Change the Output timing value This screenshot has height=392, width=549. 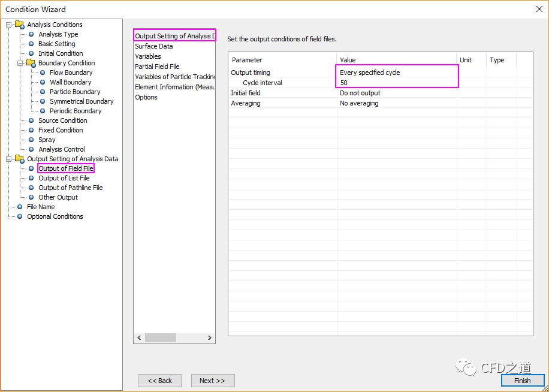(x=396, y=73)
